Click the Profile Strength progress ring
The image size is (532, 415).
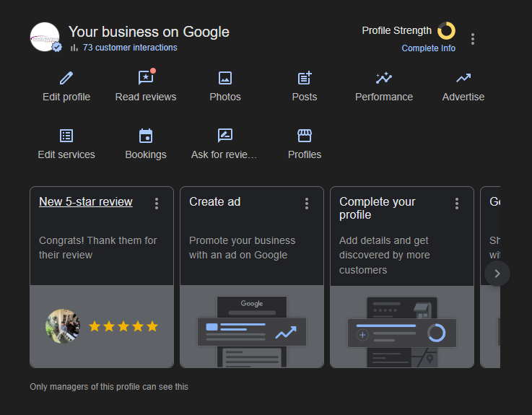point(447,31)
